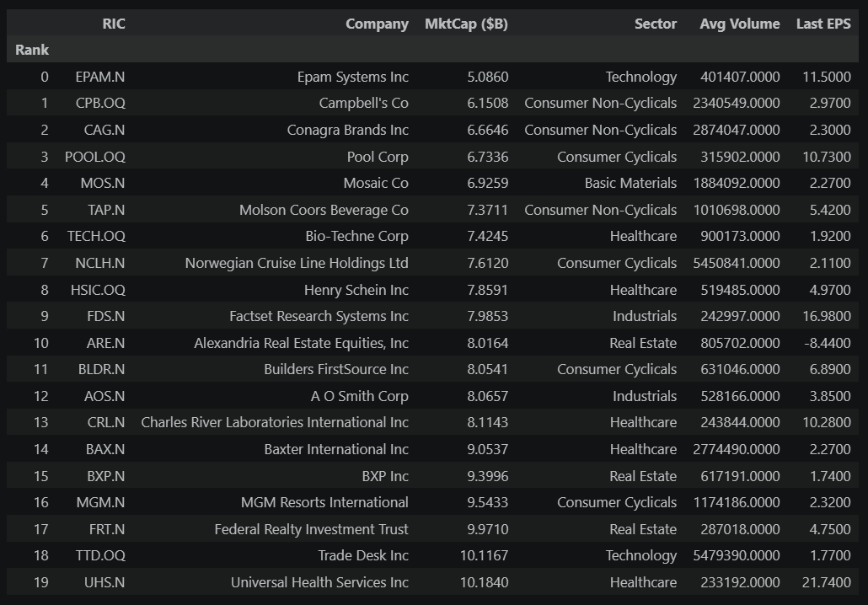
Task: Click the FRT.N ticker cell
Action: coord(107,529)
